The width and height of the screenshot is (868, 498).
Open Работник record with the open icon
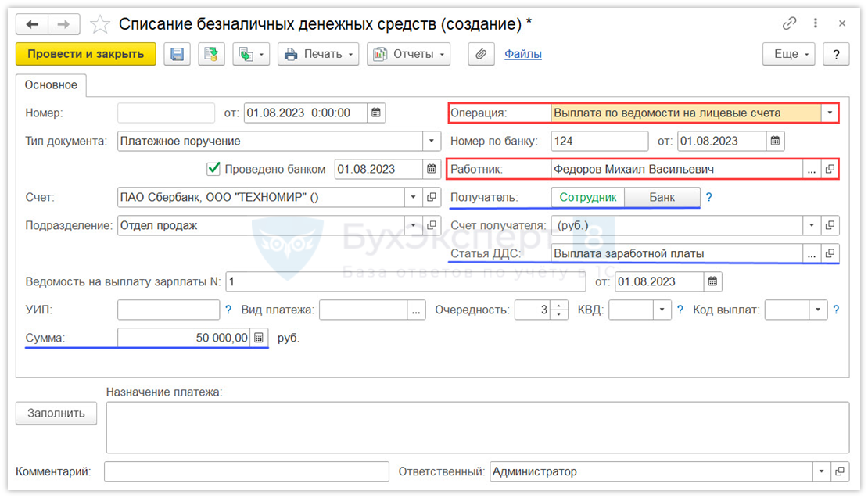pyautogui.click(x=830, y=170)
